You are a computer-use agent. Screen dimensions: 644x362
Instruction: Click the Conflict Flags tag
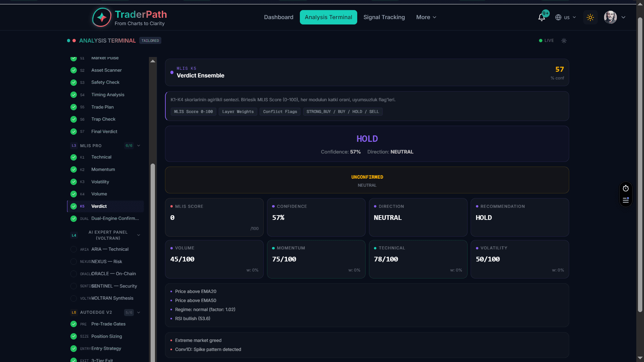[x=280, y=112]
